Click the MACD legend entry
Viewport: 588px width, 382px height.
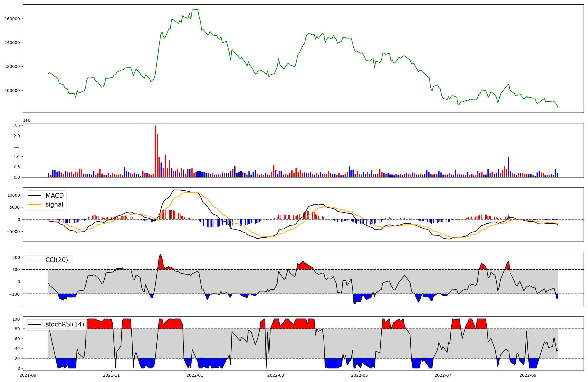[x=46, y=196]
